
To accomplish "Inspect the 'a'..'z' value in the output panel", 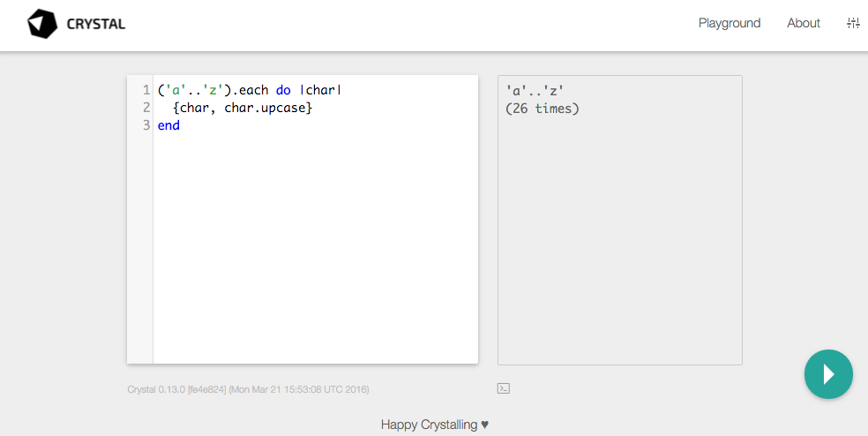I will [x=535, y=90].
